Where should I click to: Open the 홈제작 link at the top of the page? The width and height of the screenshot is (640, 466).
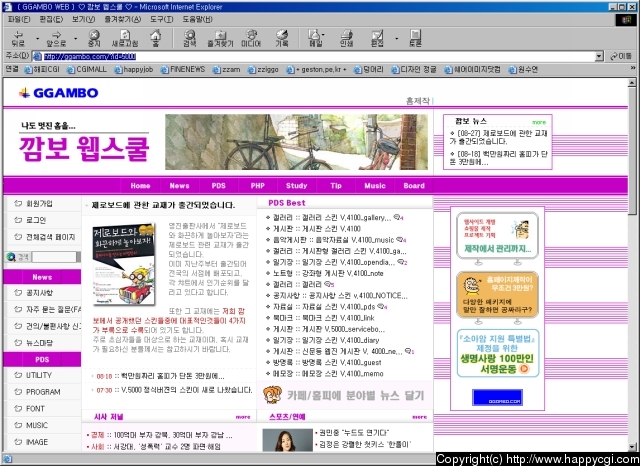point(417,101)
